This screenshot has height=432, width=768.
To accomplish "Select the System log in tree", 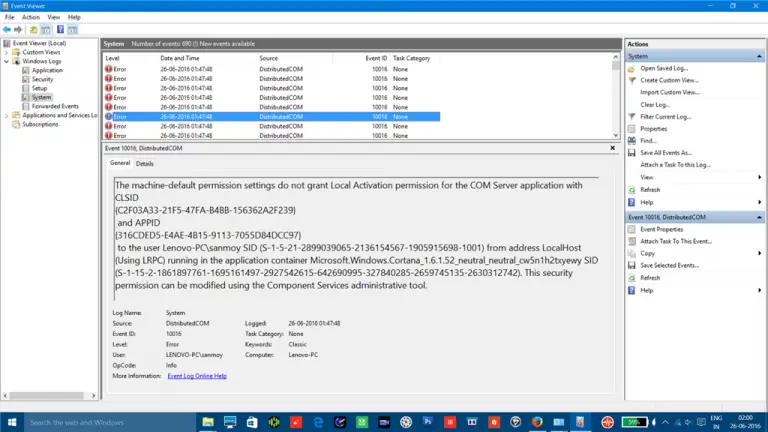I will [x=41, y=97].
